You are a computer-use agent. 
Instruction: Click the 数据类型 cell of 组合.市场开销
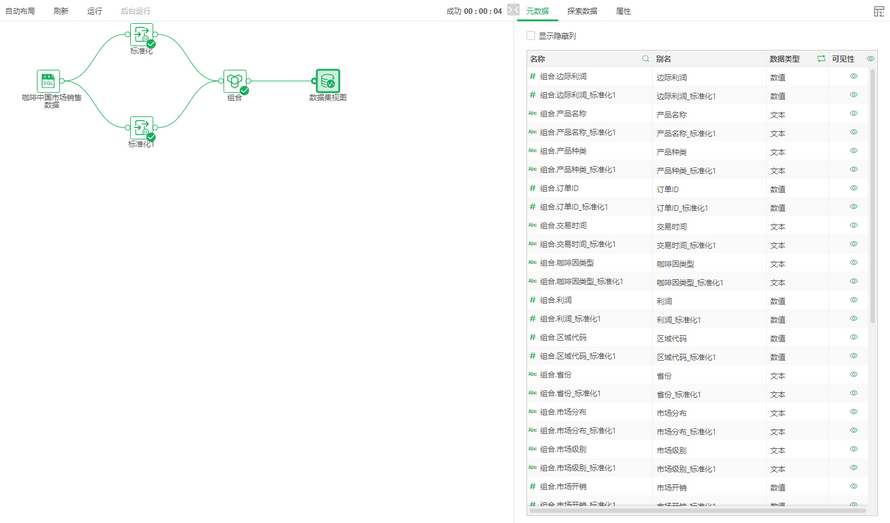pos(797,487)
